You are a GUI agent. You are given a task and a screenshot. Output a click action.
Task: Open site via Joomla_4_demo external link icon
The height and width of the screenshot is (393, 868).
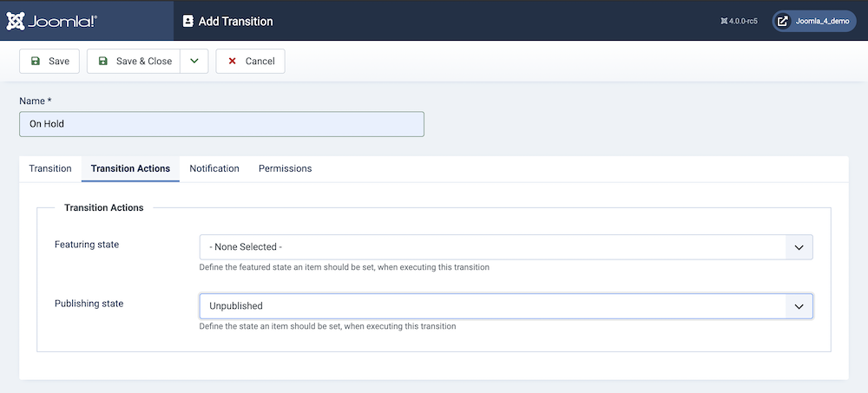tap(782, 21)
